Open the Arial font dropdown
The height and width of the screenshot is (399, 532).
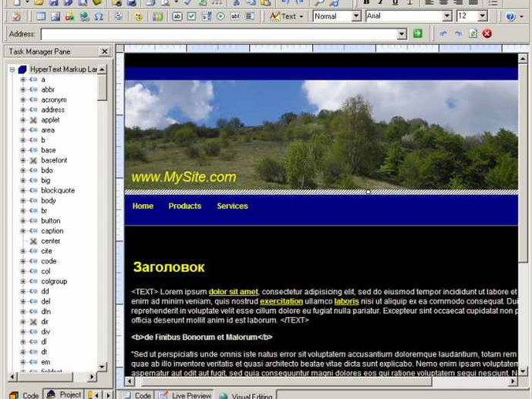click(x=447, y=16)
